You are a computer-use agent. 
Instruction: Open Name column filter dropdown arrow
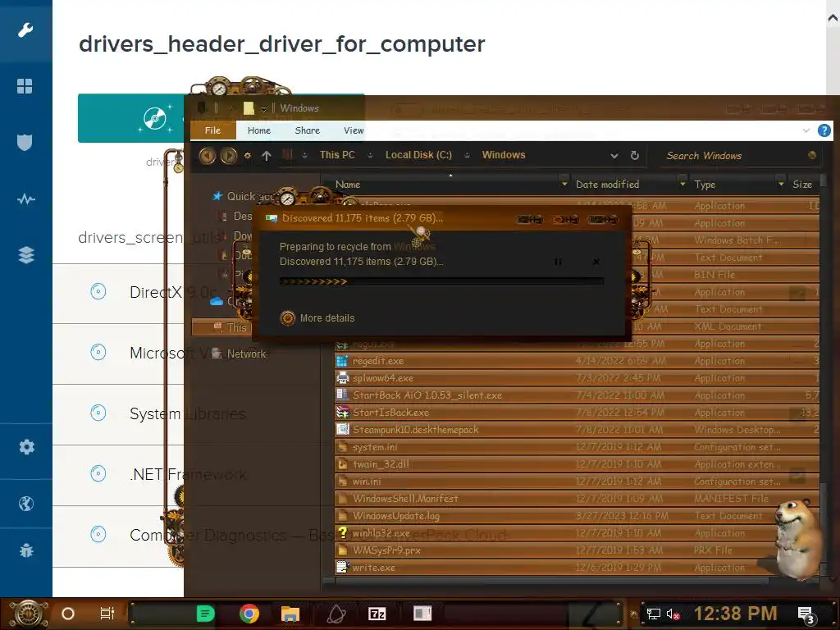564,184
